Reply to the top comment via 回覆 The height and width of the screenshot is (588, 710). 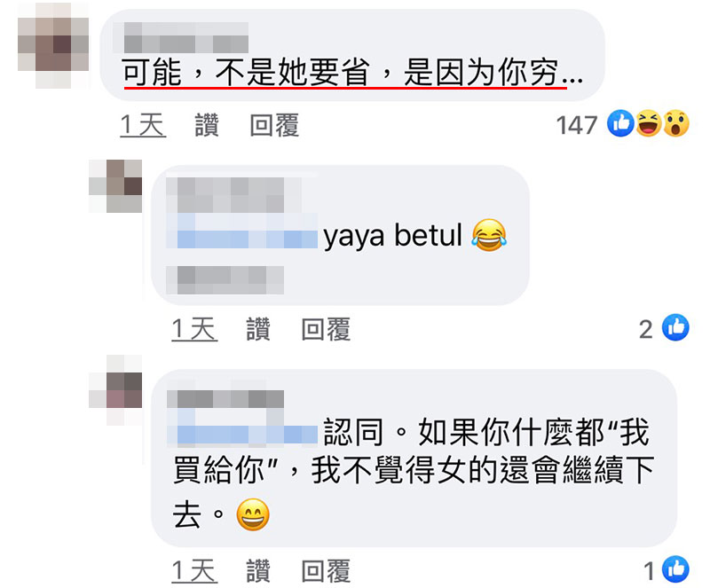click(274, 125)
